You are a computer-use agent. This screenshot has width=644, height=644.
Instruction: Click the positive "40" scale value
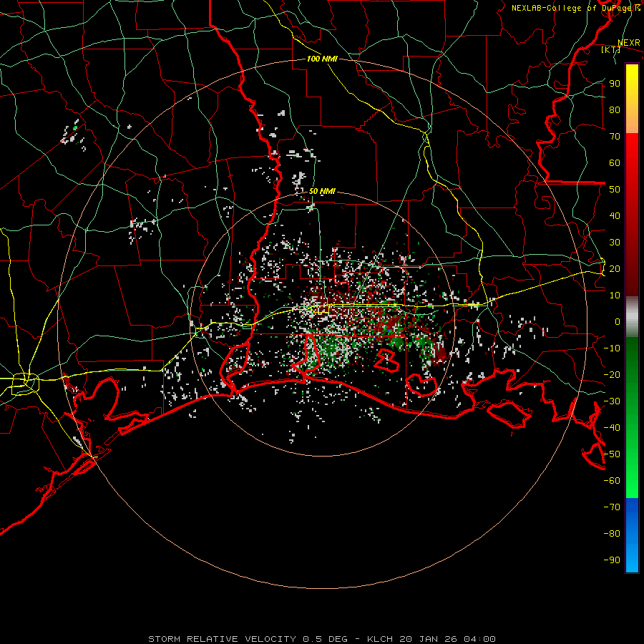coord(615,215)
